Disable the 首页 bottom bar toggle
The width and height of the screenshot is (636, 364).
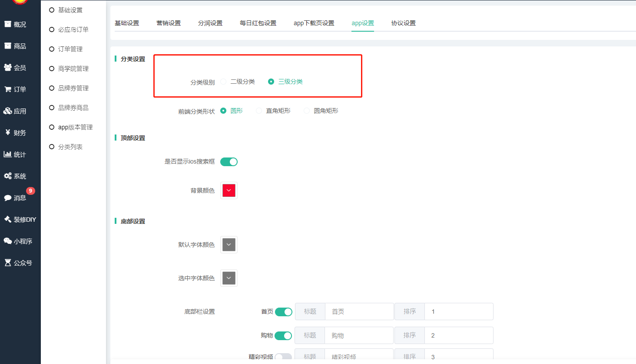pos(284,312)
